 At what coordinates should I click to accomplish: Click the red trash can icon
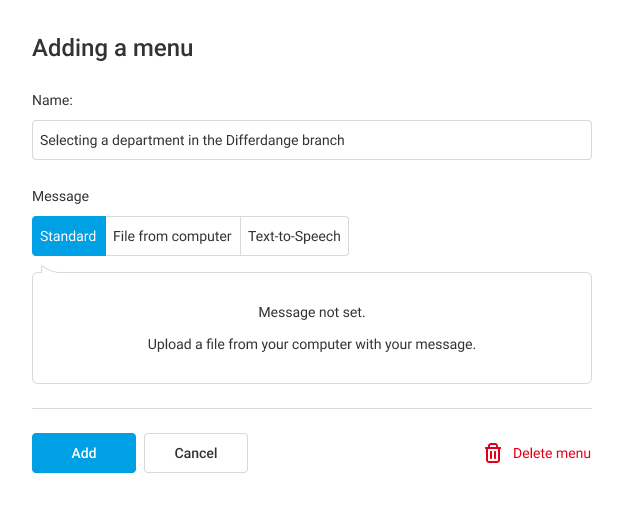pos(493,453)
